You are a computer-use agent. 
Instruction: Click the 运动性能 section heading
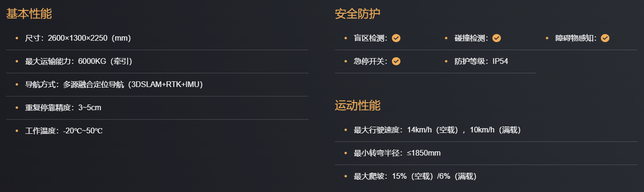[357, 105]
